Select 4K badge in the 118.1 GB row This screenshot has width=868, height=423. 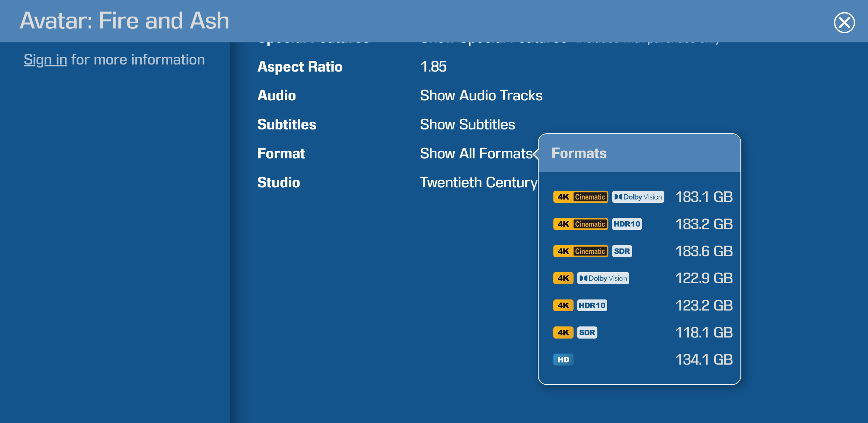563,333
